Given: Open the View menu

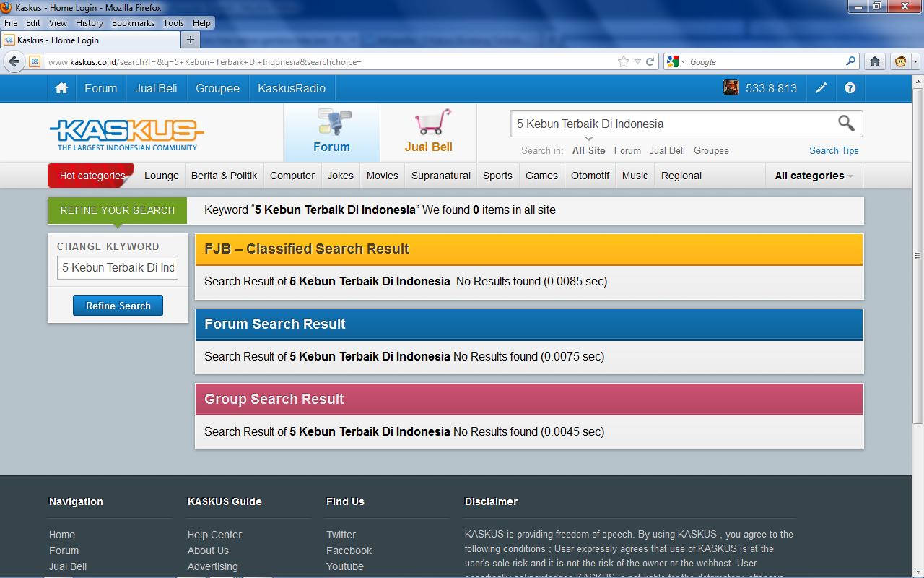Looking at the screenshot, I should point(58,23).
